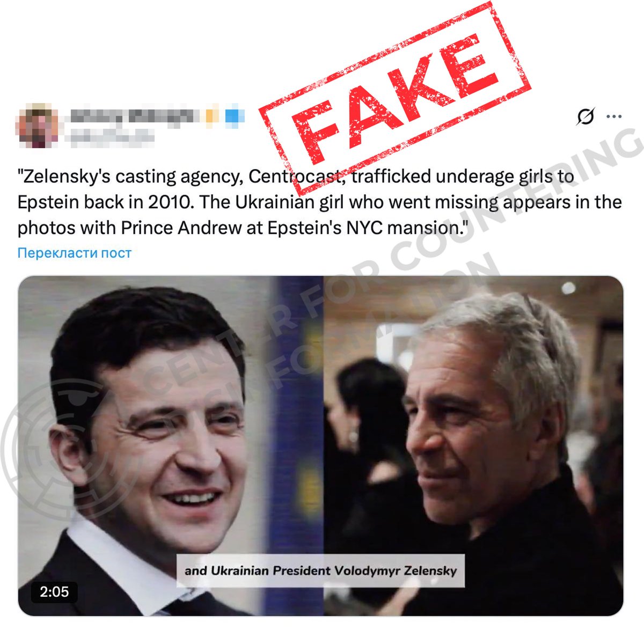This screenshot has width=644, height=644.
Task: Click the video subtitle caption bar
Action: 321,570
